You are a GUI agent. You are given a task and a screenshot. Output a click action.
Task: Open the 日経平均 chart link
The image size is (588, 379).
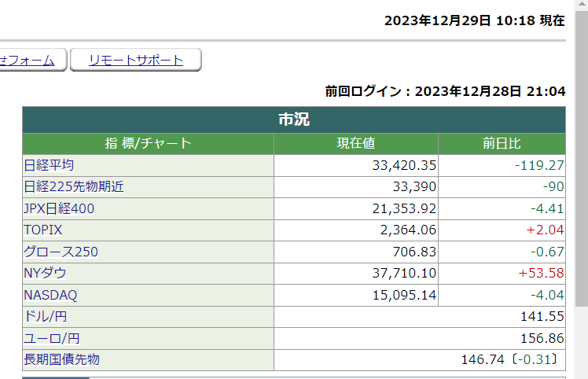tap(49, 165)
